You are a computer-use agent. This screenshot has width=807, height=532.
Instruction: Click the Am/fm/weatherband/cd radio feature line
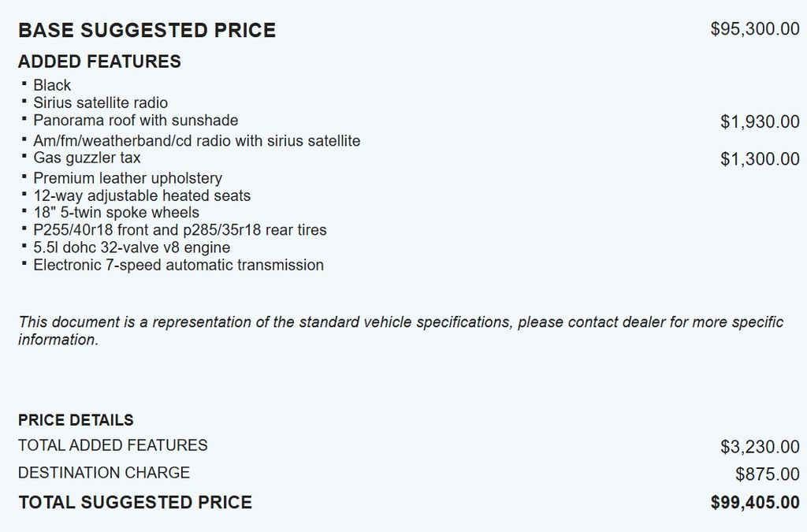pyautogui.click(x=196, y=141)
